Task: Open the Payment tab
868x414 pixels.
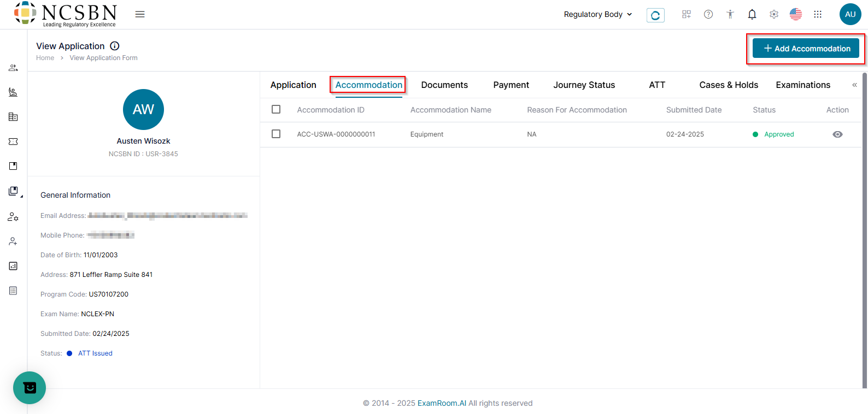Action: pyautogui.click(x=511, y=85)
